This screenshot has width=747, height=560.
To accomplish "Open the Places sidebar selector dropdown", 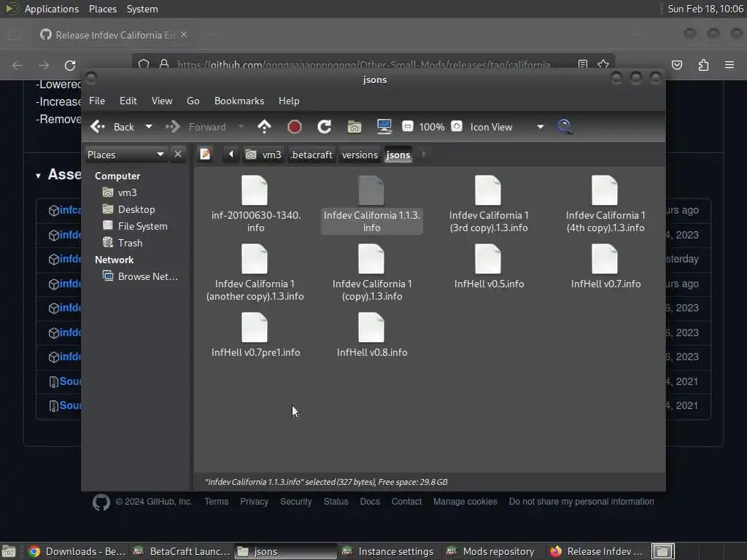I will tap(125, 155).
